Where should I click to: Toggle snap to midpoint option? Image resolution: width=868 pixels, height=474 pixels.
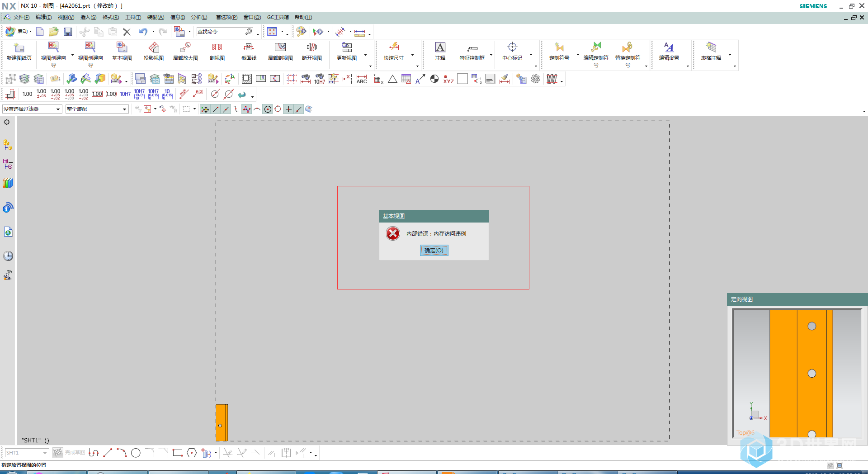click(226, 109)
